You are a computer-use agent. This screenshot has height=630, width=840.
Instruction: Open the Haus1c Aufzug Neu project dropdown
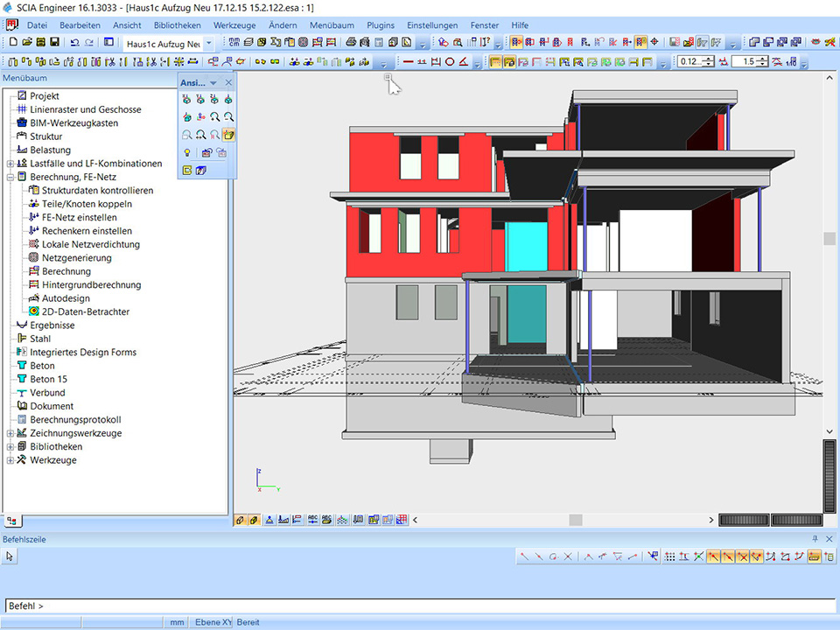pos(208,43)
